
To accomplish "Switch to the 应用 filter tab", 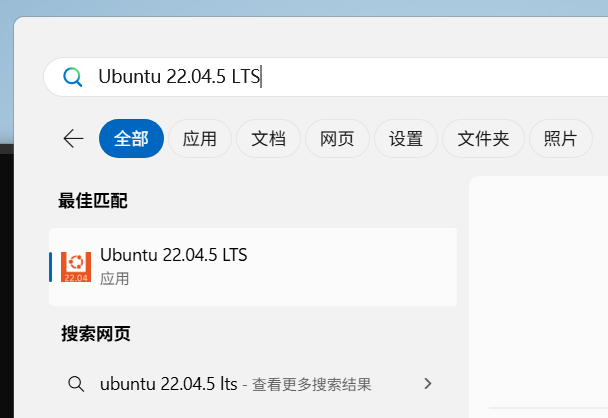I will (x=200, y=139).
